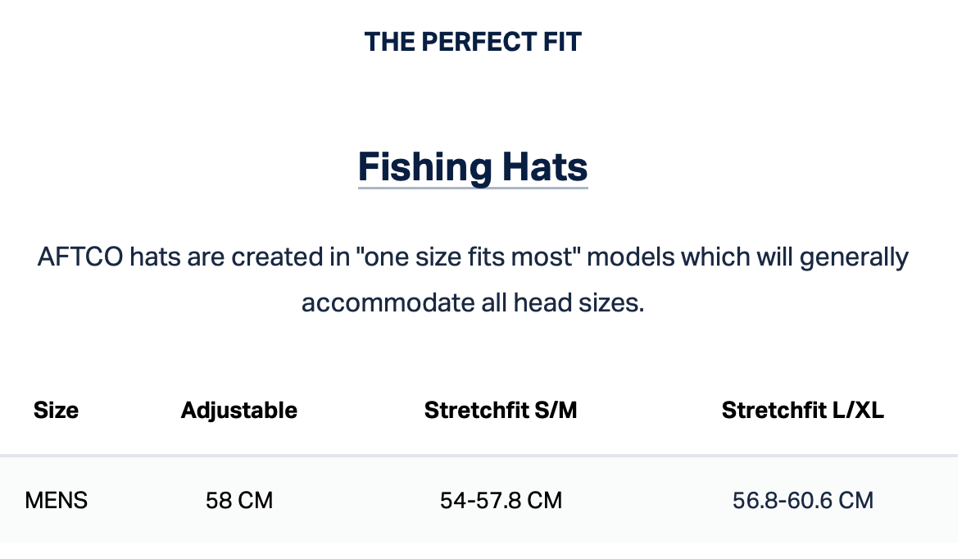Select the MENS row label
The image size is (980, 559).
57,500
